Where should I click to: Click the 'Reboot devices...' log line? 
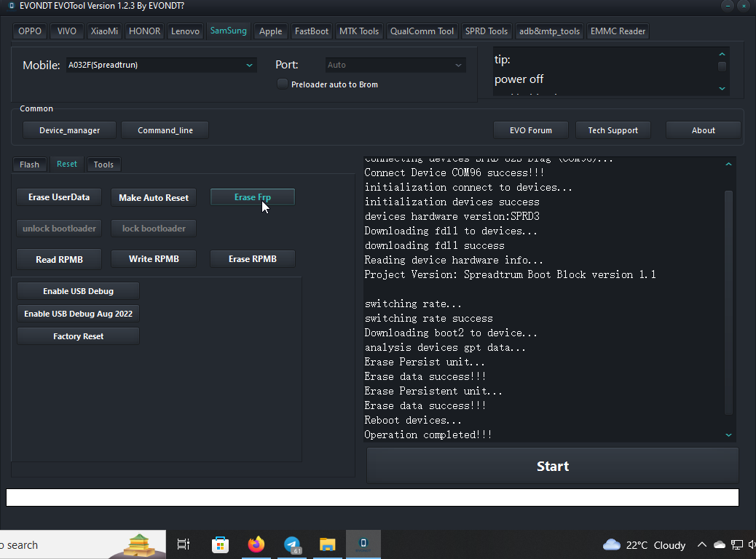413,420
